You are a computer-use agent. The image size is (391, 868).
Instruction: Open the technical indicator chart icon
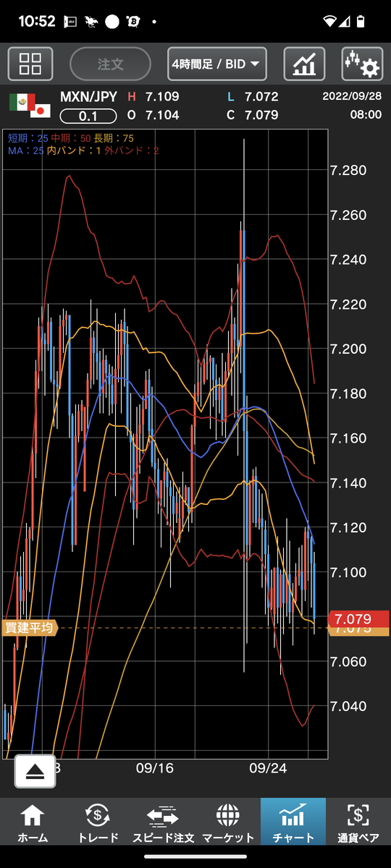click(304, 64)
